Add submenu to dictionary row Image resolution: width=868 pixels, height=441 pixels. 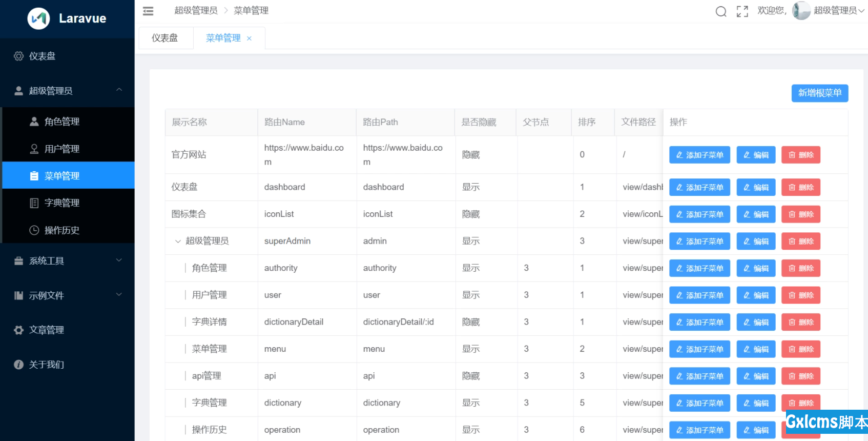(x=699, y=403)
